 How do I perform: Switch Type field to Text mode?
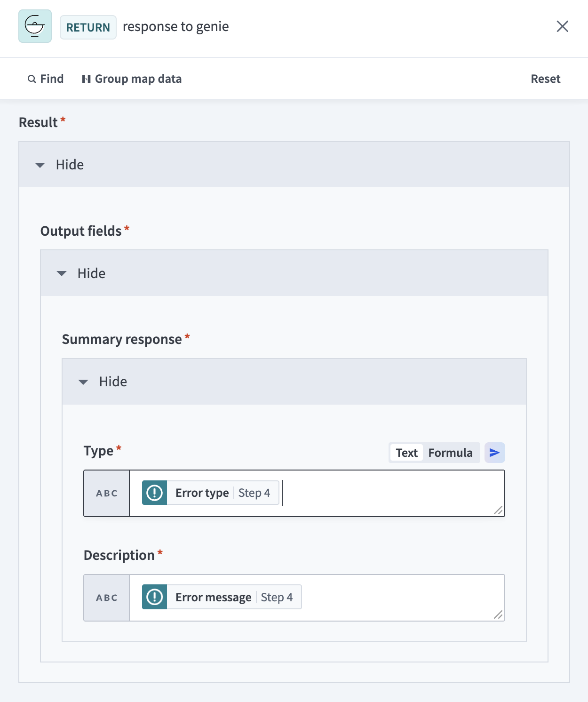pyautogui.click(x=406, y=453)
